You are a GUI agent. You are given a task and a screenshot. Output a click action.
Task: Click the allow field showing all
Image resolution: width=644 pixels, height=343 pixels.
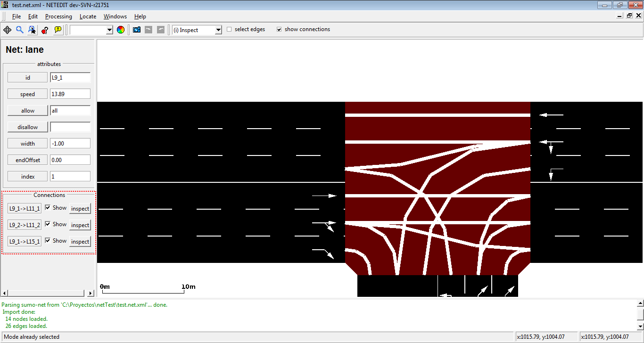click(x=70, y=111)
